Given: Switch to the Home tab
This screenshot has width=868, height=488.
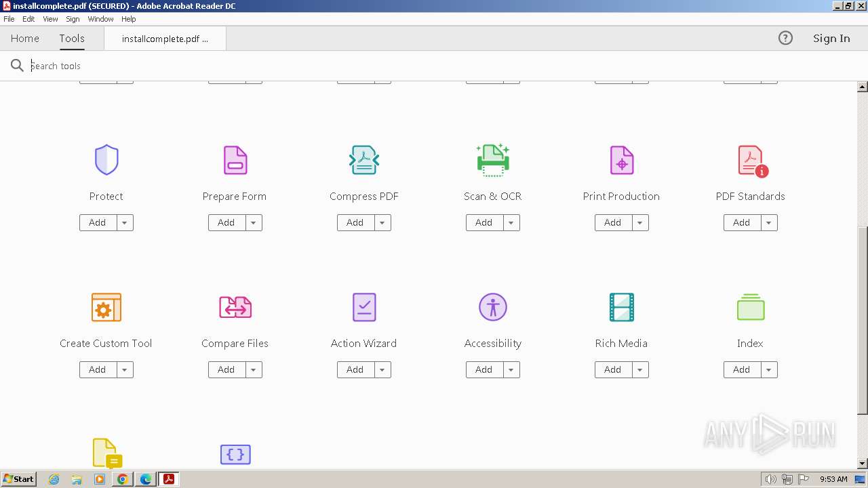Looking at the screenshot, I should 25,39.
